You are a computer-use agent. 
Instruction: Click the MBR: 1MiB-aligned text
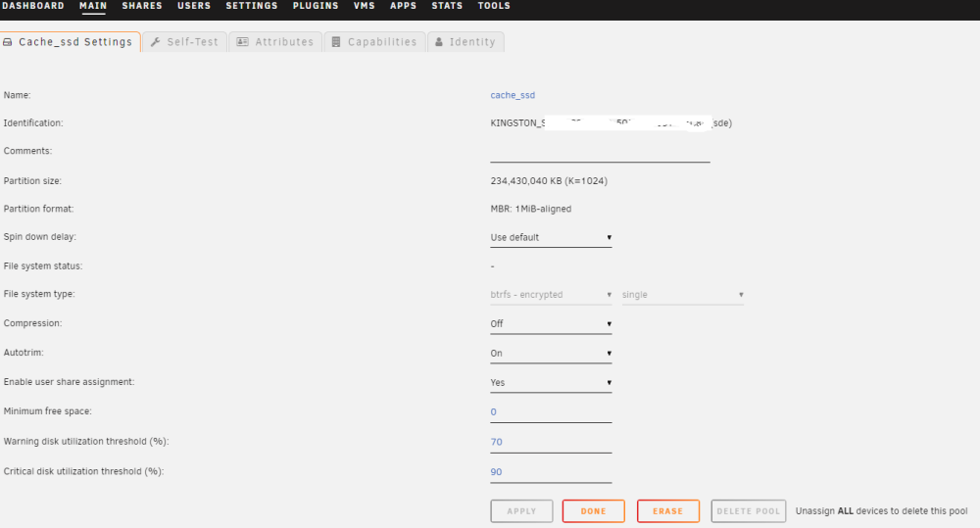[x=530, y=209]
